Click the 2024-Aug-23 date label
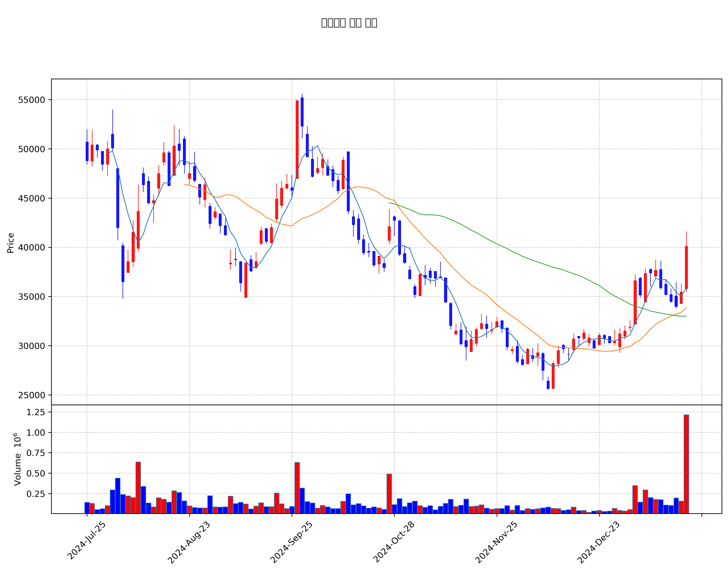 (189, 542)
